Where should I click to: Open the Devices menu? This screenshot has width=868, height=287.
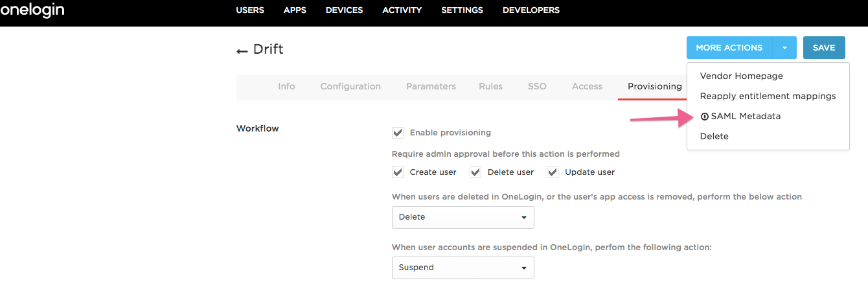[344, 10]
